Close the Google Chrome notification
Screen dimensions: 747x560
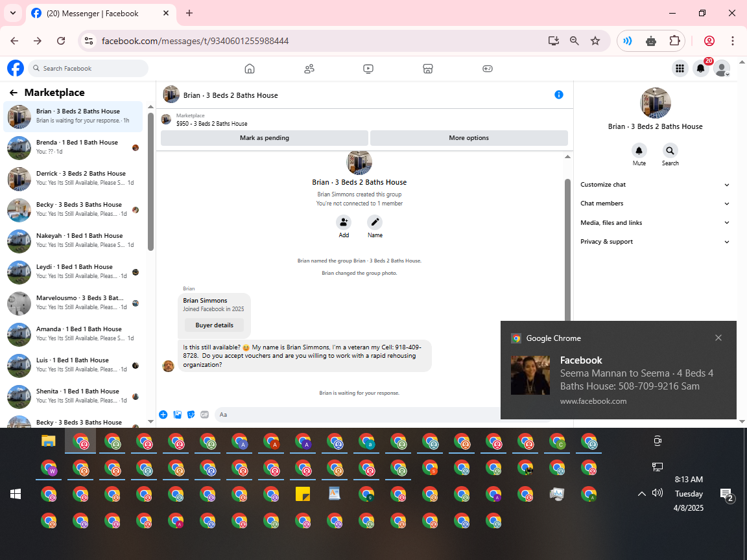pyautogui.click(x=718, y=338)
